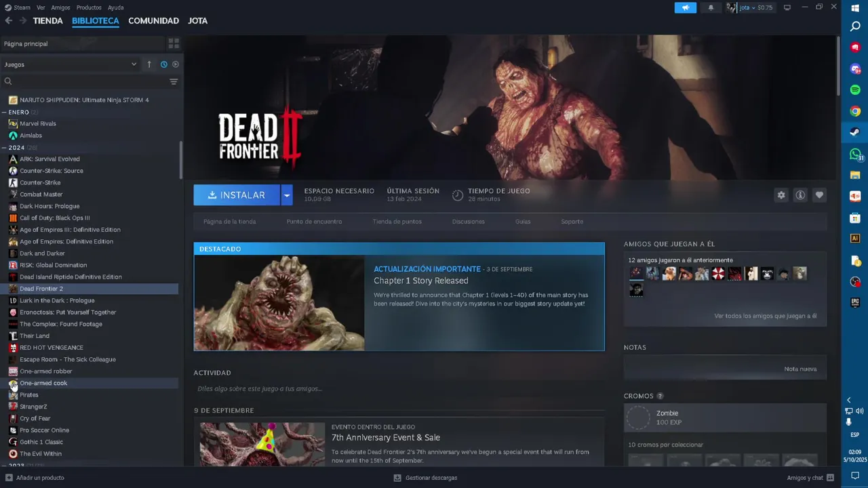Open the jota account balance dropdown
The height and width of the screenshot is (488, 868).
(x=756, y=7)
